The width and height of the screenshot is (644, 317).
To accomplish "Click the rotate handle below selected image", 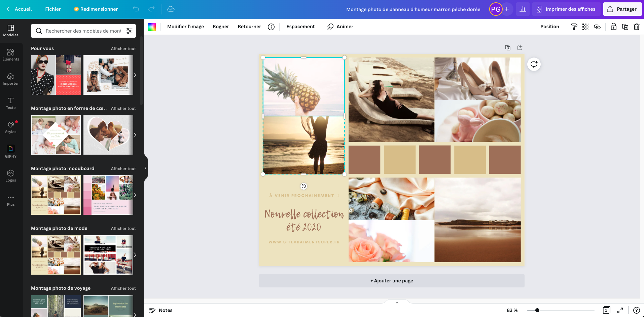I will [304, 186].
